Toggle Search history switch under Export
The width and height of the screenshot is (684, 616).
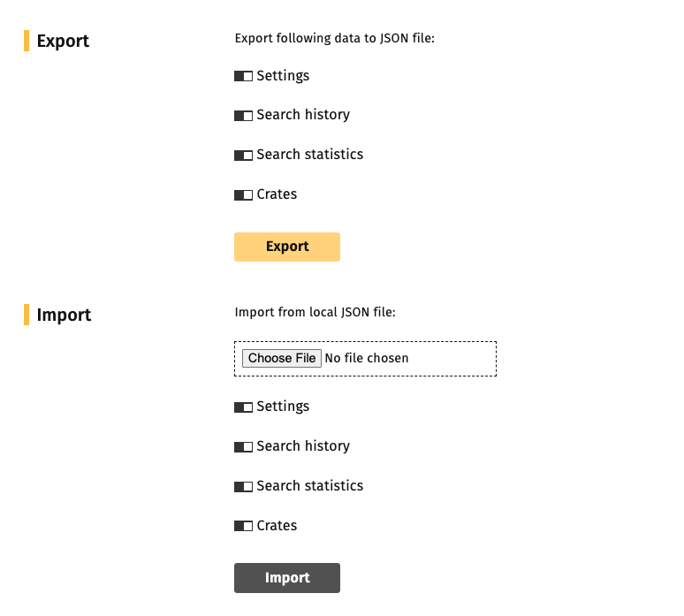(243, 116)
